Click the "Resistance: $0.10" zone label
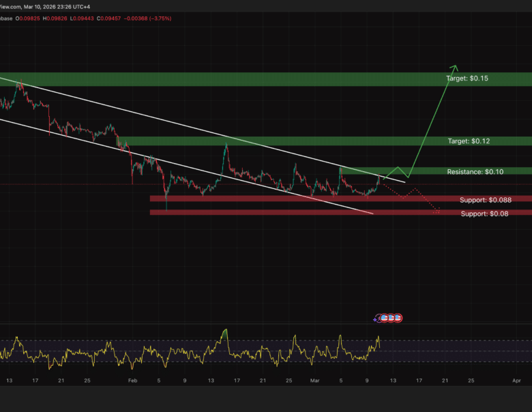 click(x=475, y=172)
